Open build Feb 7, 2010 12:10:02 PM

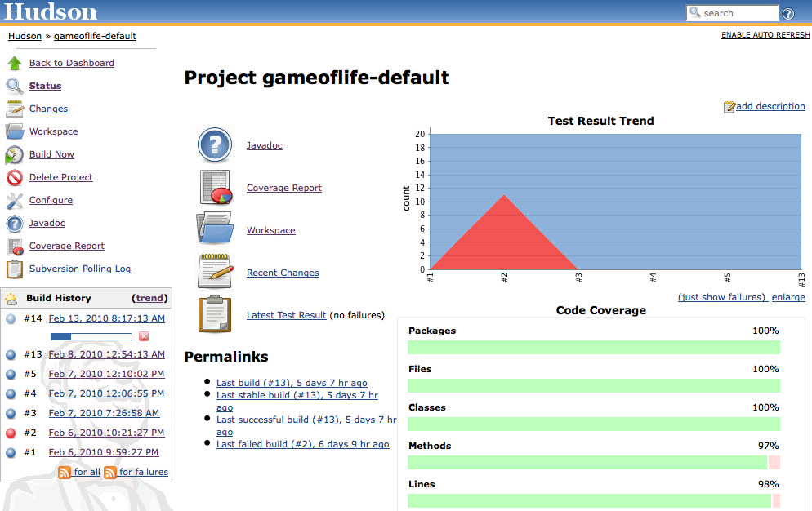[106, 373]
